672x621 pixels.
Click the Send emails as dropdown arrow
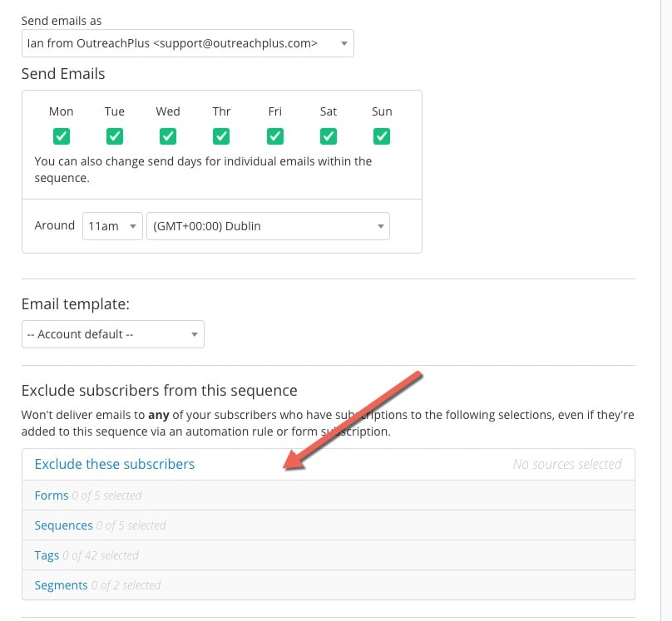[x=343, y=43]
